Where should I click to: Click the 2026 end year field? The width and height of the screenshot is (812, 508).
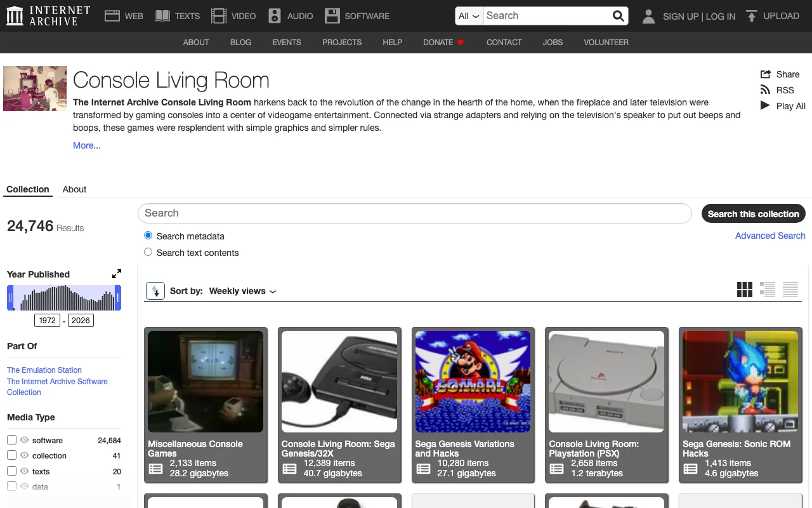[81, 321]
